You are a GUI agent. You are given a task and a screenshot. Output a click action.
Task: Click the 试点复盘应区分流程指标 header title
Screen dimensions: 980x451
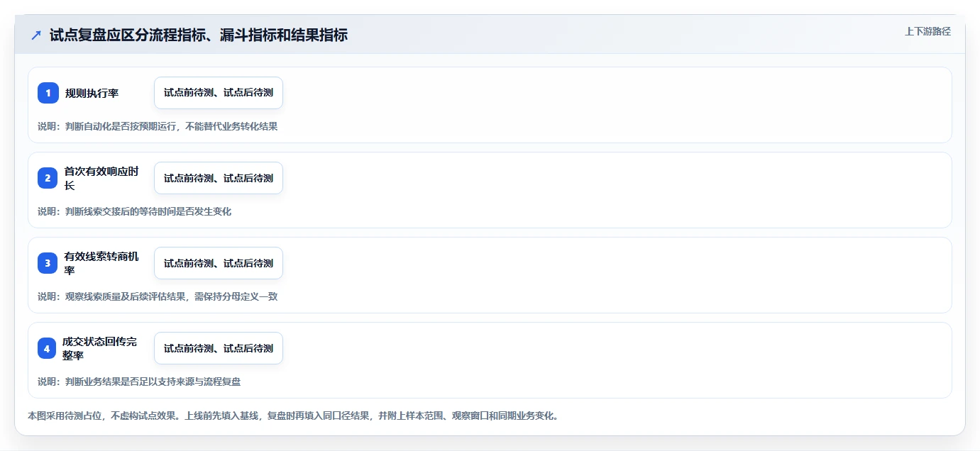point(199,35)
